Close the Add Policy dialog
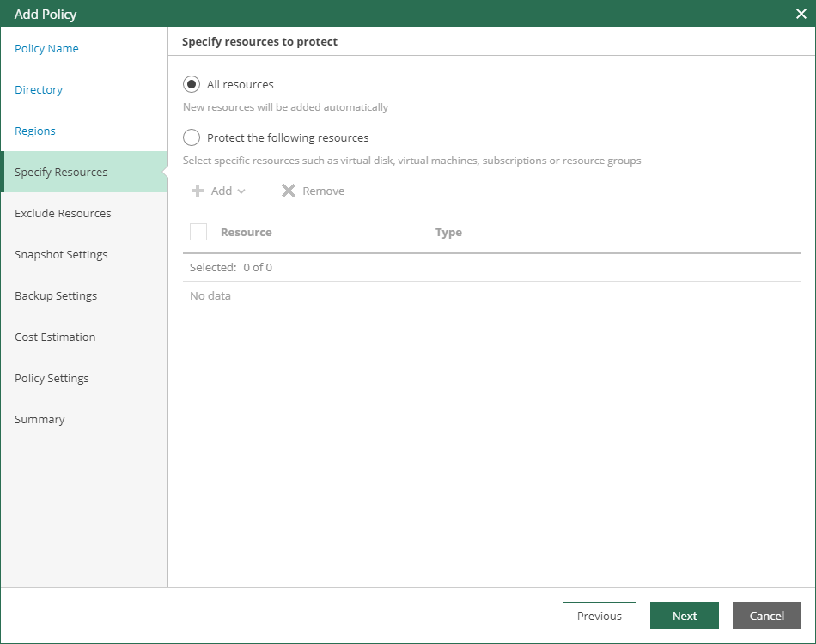816x644 pixels. click(x=801, y=14)
